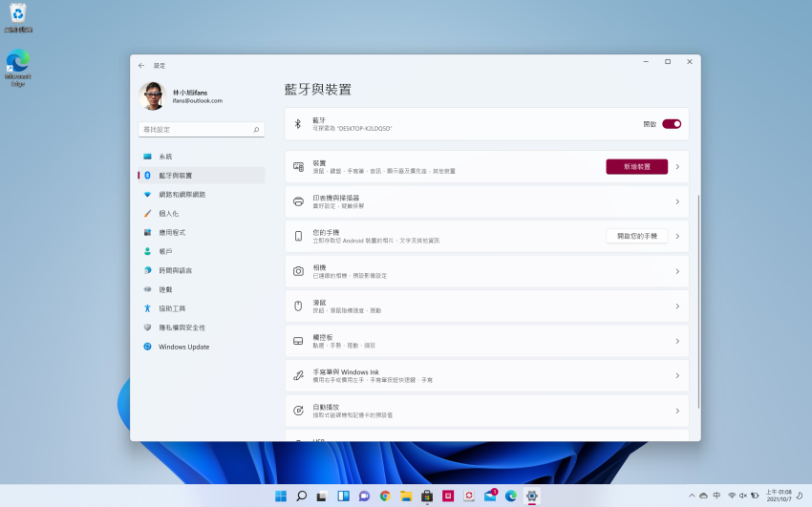The height and width of the screenshot is (507, 812).
Task: Click the Wi-Fi icon in system tray
Action: coord(732,496)
